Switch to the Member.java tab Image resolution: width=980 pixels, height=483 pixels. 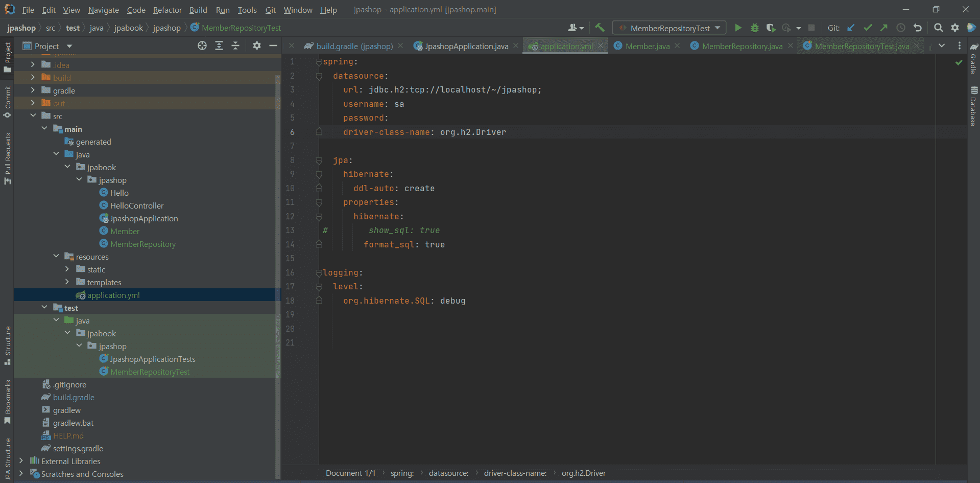click(647, 46)
